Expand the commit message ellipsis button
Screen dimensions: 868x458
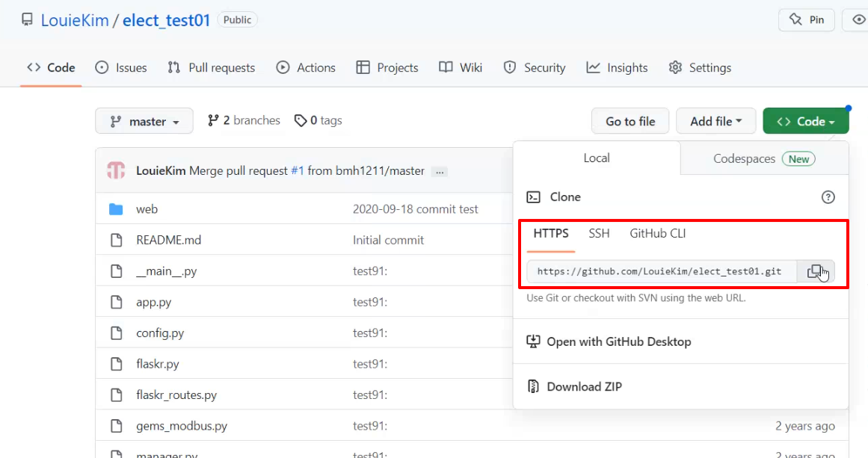440,172
